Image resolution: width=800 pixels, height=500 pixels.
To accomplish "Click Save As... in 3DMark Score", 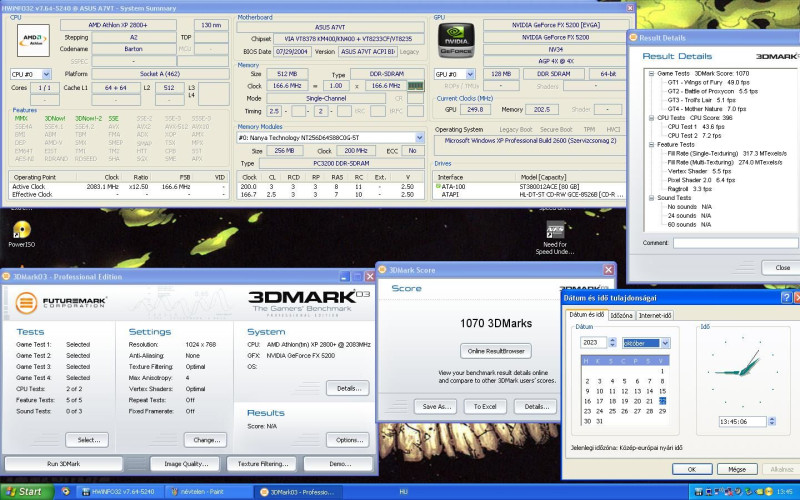I will (x=436, y=407).
